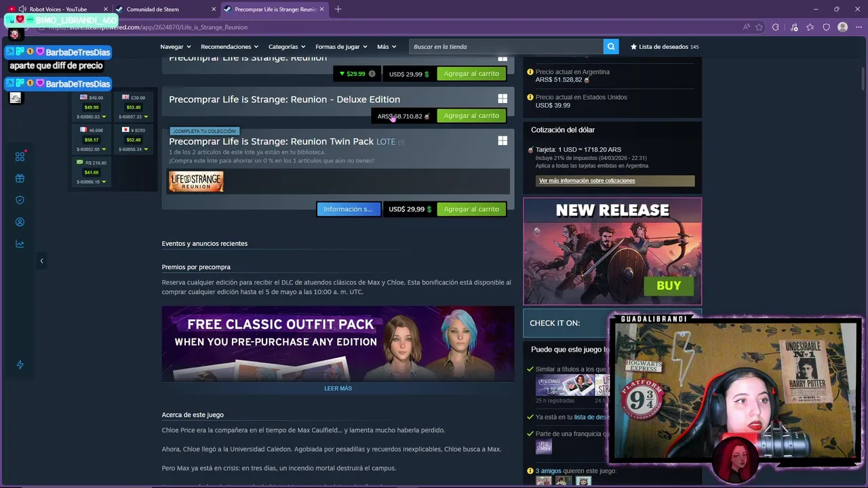Image resolution: width=868 pixels, height=488 pixels.
Task: Add Twin Pack bundle to cart
Action: tap(471, 209)
